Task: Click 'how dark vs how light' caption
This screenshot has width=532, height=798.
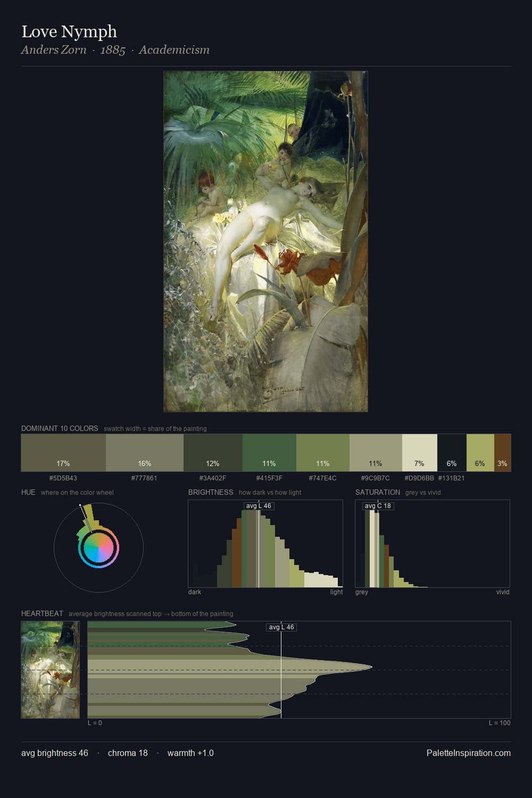Action: coord(270,493)
